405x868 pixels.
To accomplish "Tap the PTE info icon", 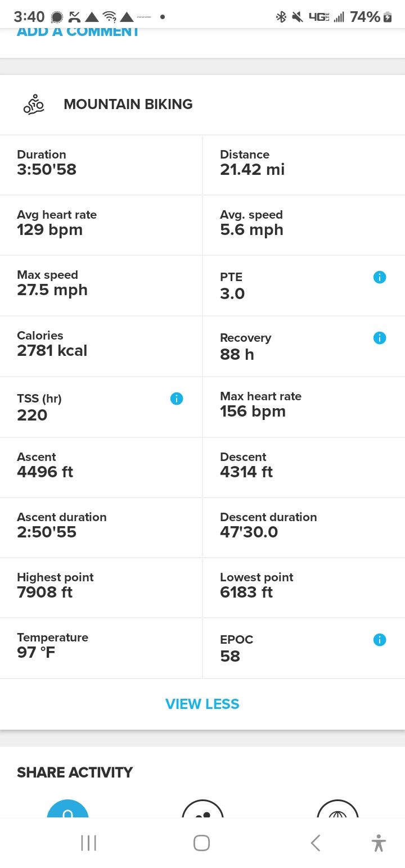I will (380, 277).
